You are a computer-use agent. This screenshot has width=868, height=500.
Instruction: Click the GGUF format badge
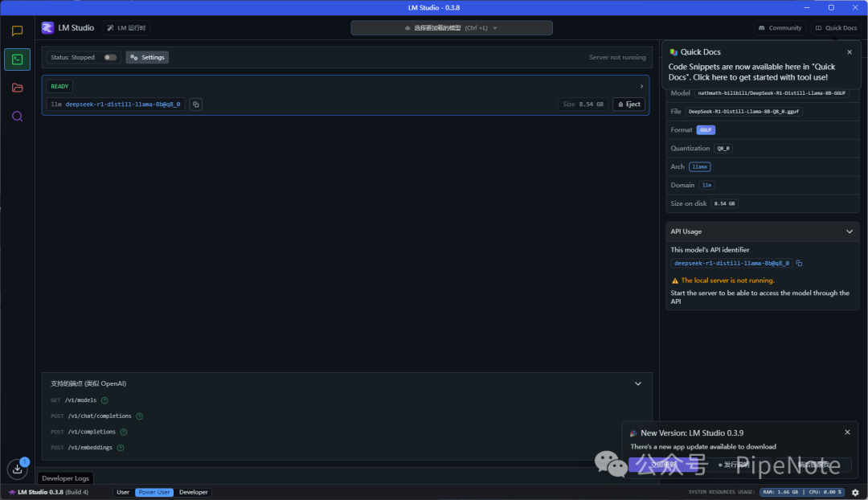click(706, 130)
